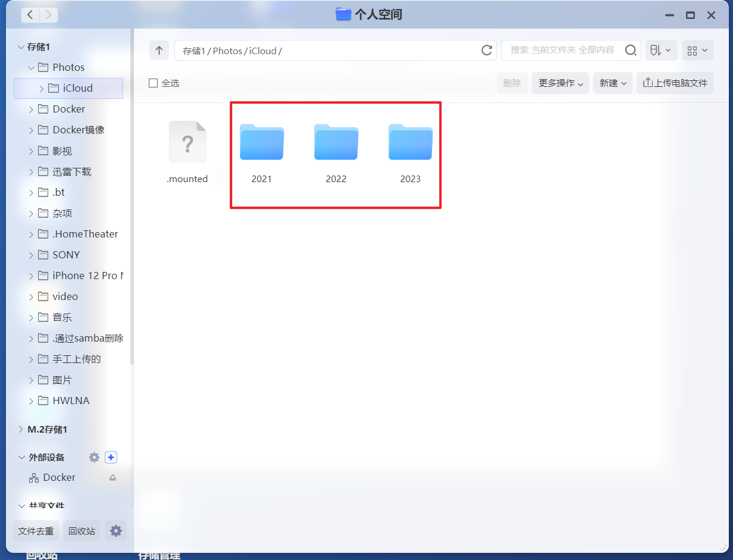
Task: Select the 2021 folder
Action: pos(261,143)
